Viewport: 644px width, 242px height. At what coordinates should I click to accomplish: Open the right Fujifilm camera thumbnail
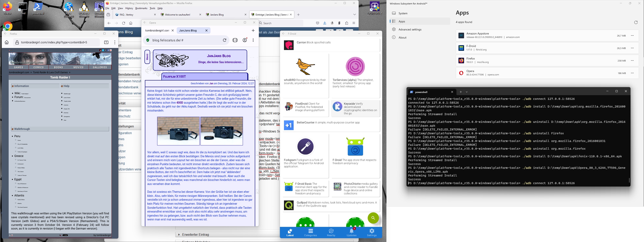[x=222, y=131]
